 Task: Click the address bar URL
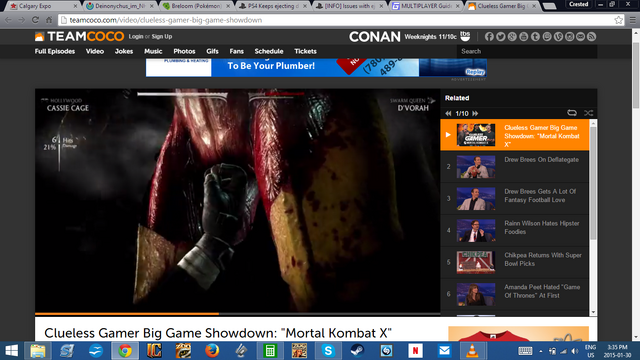pos(166,20)
